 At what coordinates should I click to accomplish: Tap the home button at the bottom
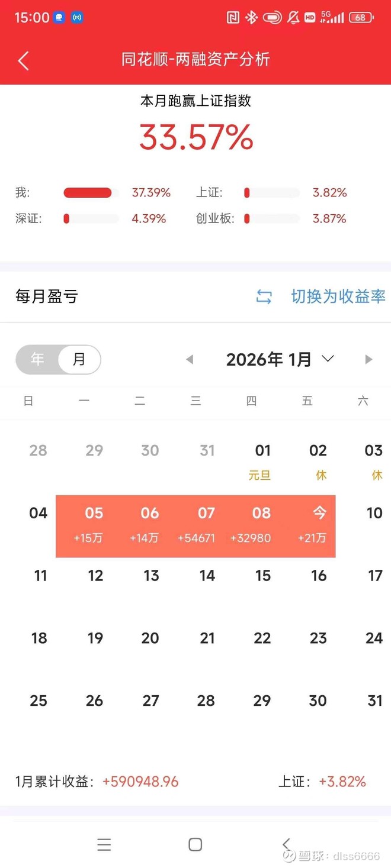point(195,844)
